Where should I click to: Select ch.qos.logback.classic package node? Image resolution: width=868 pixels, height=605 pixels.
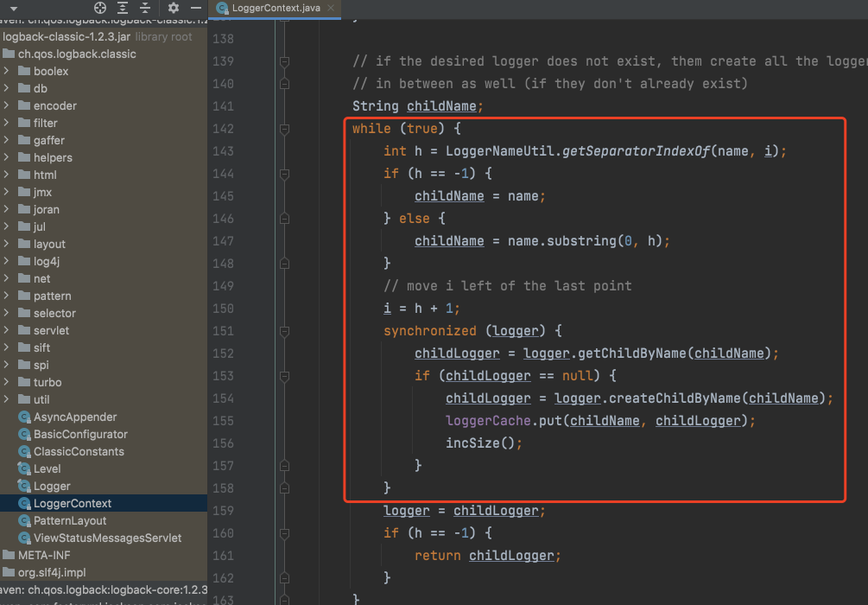click(77, 54)
